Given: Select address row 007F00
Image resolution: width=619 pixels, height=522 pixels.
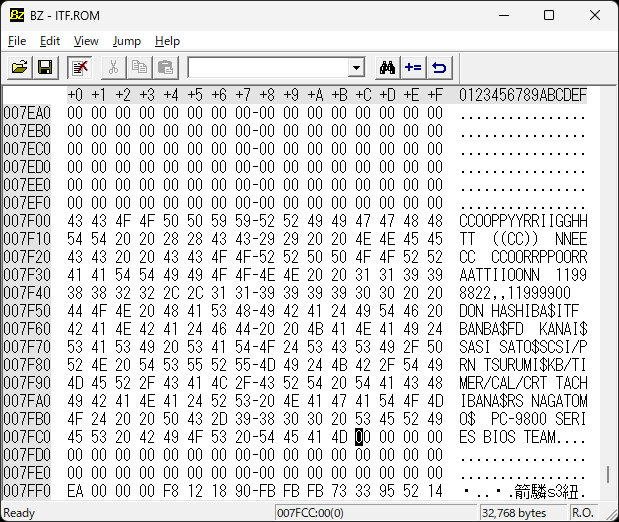Looking at the screenshot, I should pyautogui.click(x=27, y=221).
